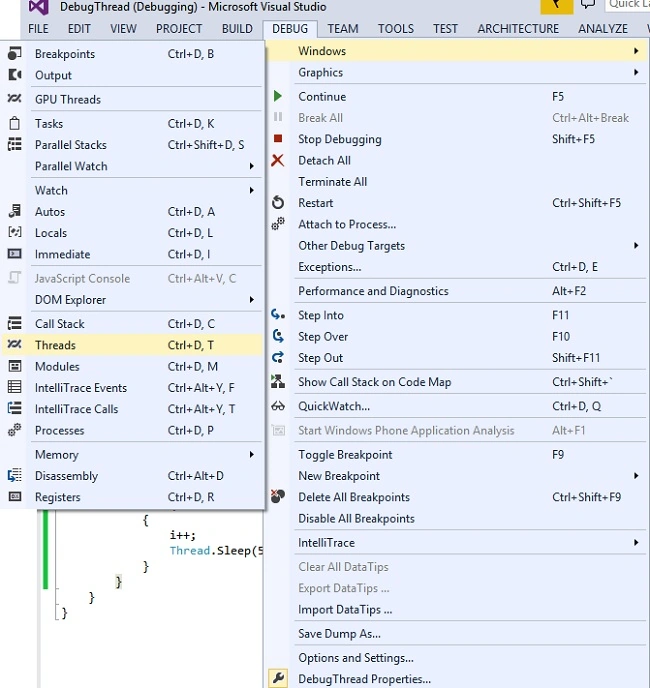Expand the Other Debug Targets submenu arrow
The width and height of the screenshot is (650, 688).
tap(636, 245)
